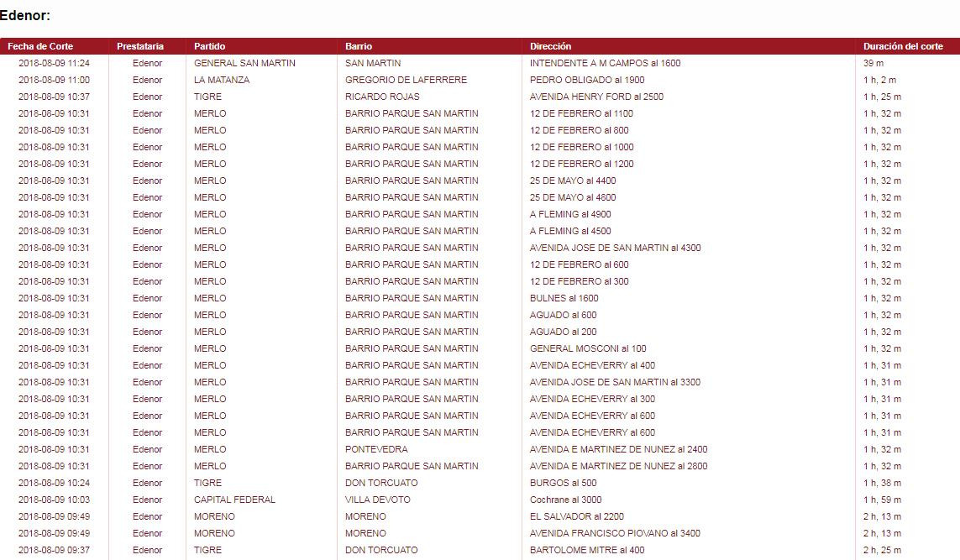Select address 'PEDRO OBLIGADO al 1900'
This screenshot has width=960, height=560.
(587, 80)
